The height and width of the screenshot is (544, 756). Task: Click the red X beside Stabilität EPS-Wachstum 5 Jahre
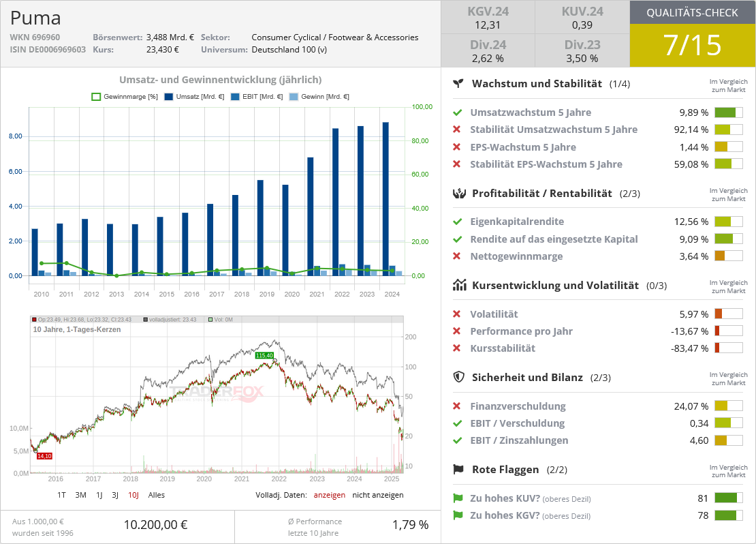pos(456,164)
